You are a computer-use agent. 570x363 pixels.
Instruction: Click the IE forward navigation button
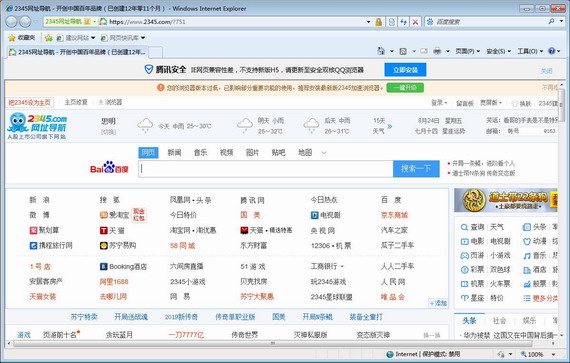coord(25,22)
